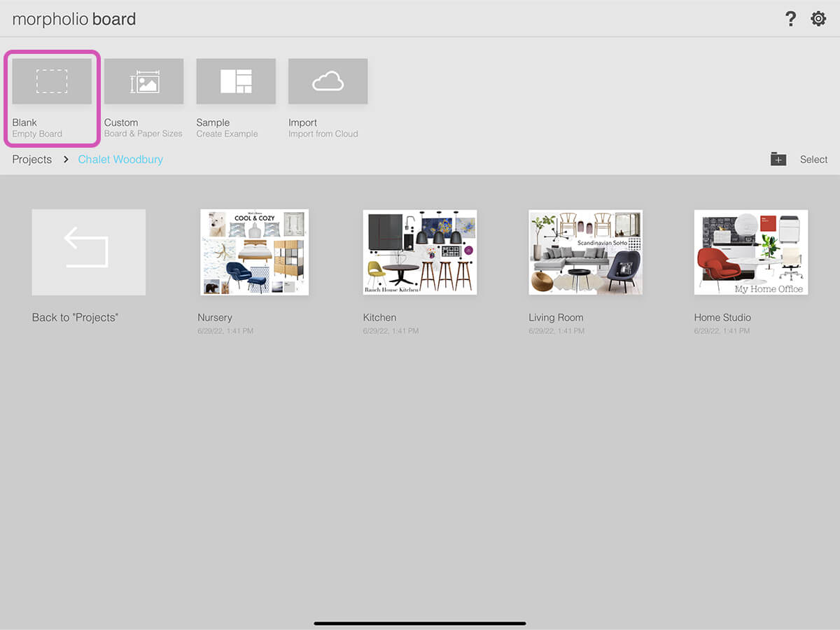Open the help question mark icon

pos(790,19)
